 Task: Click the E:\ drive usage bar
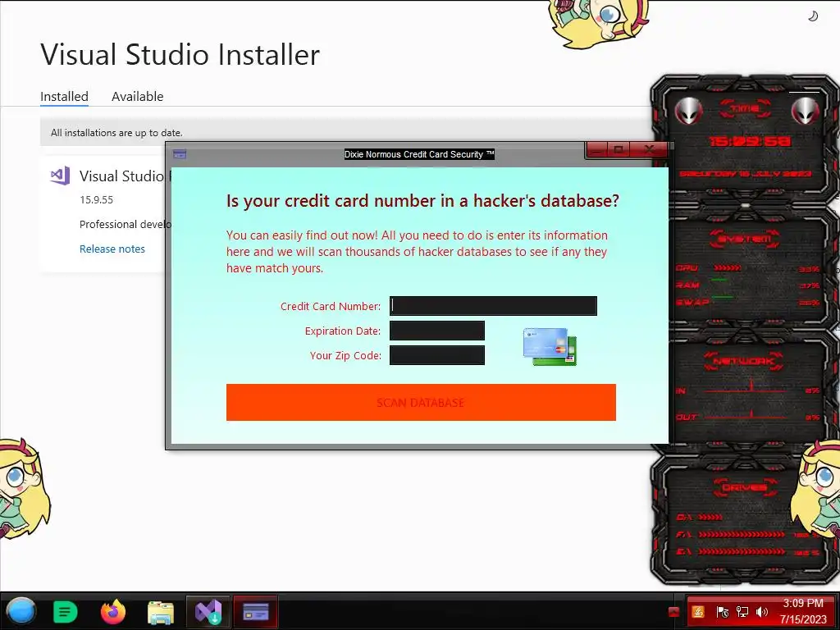[x=742, y=551]
